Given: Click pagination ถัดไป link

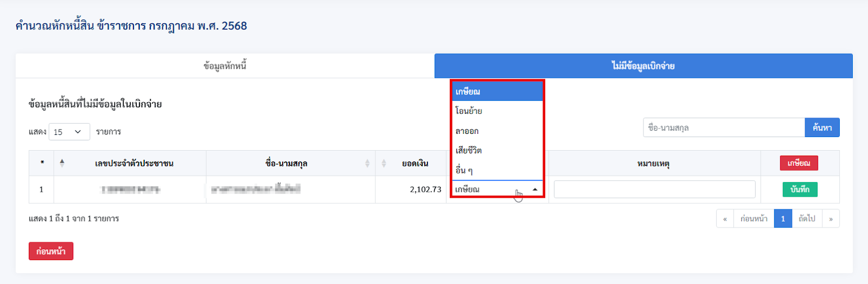Looking at the screenshot, I should [807, 219].
